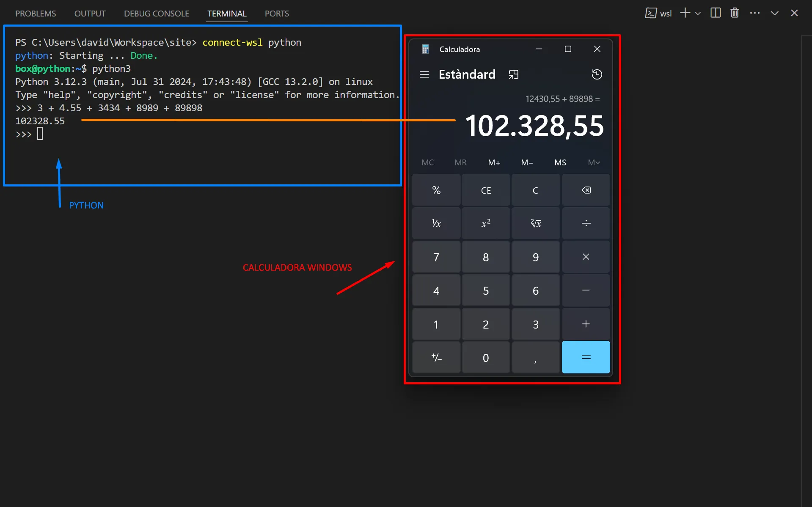
Task: Kill the terminal with trash icon
Action: tap(735, 13)
